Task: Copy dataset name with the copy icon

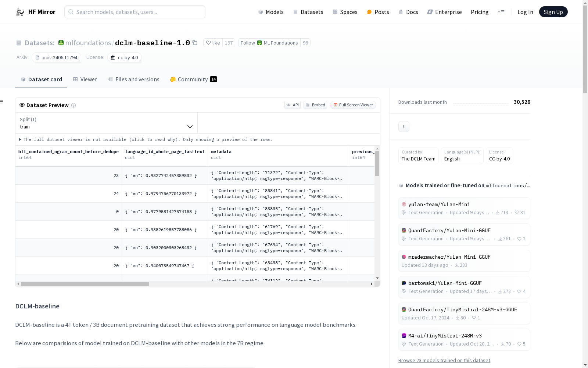Action: tap(195, 43)
